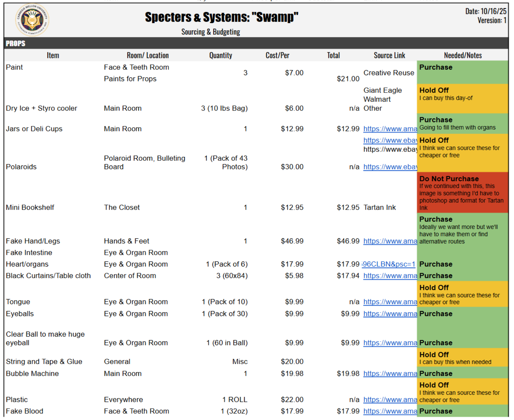Select the Total column header

333,55
